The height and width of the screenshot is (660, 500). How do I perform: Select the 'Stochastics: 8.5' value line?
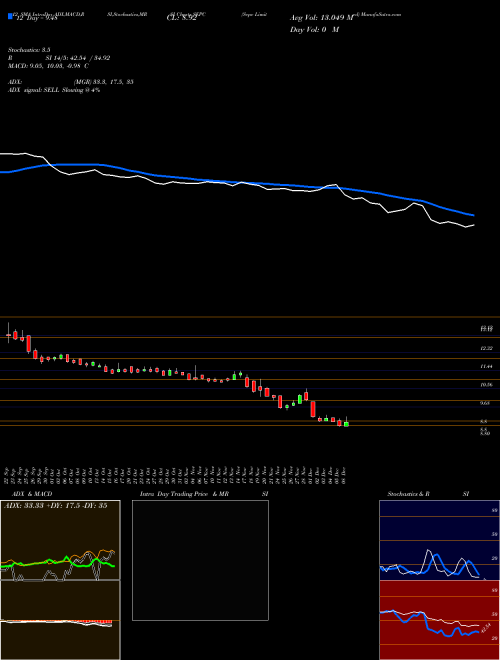click(x=29, y=50)
